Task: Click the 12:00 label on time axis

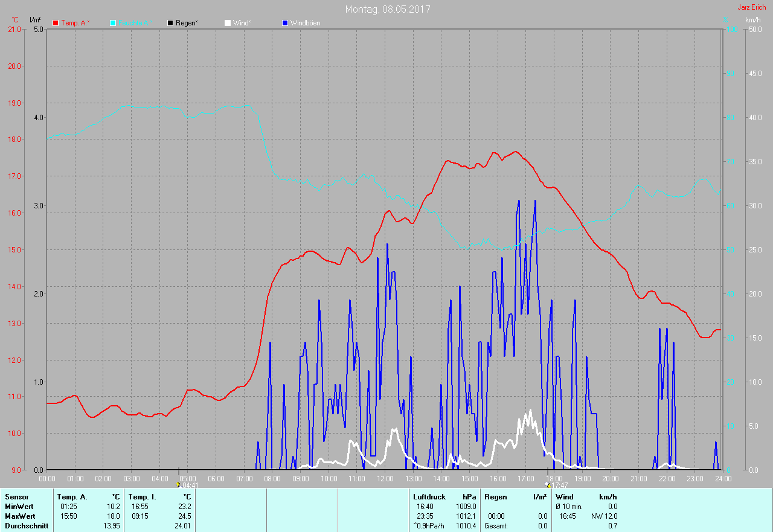Action: tap(385, 479)
